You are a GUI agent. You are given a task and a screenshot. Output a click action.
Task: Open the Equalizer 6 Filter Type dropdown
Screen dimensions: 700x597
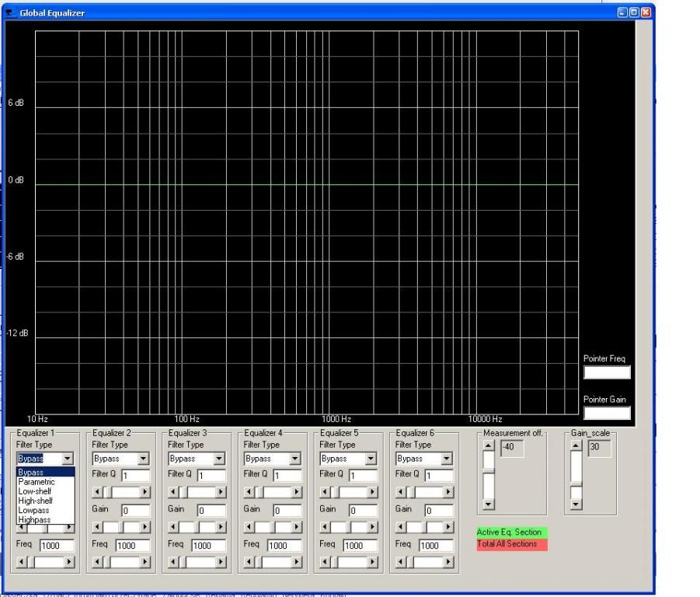tap(447, 459)
